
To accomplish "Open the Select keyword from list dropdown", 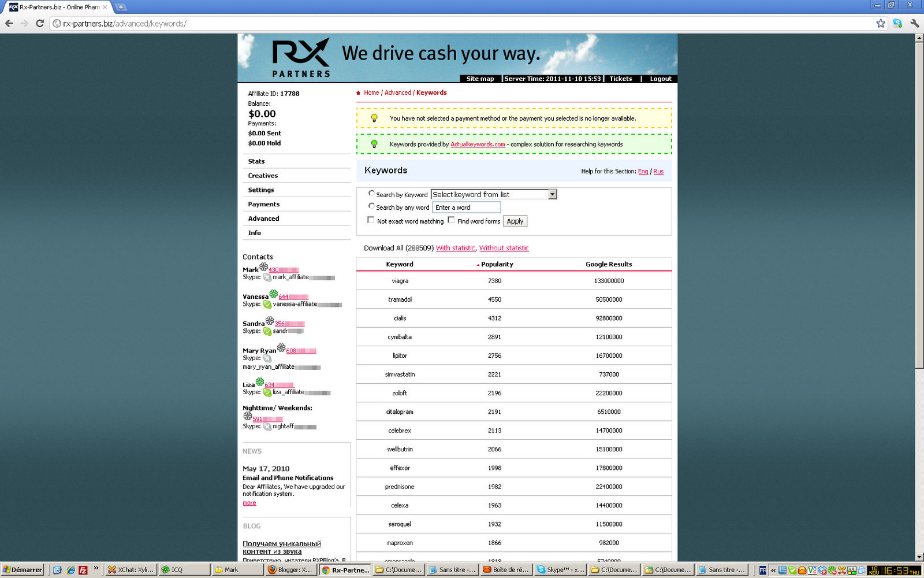I will click(x=494, y=194).
